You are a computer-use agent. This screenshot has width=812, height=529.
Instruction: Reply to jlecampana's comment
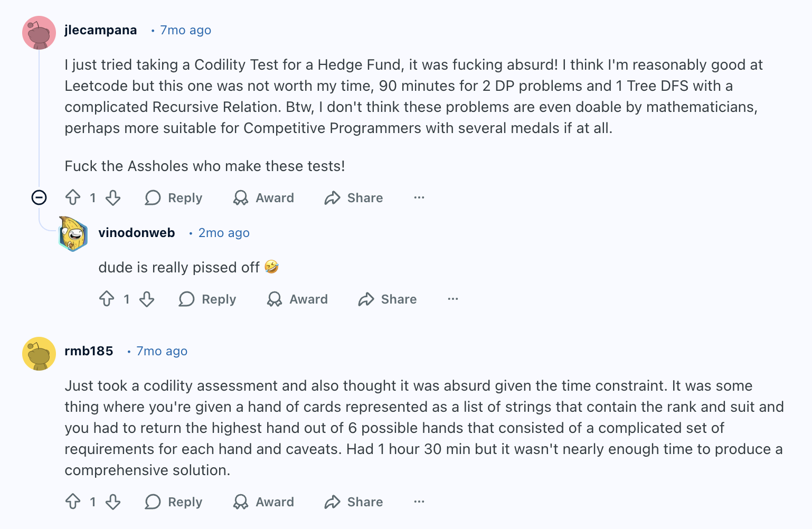tap(174, 198)
